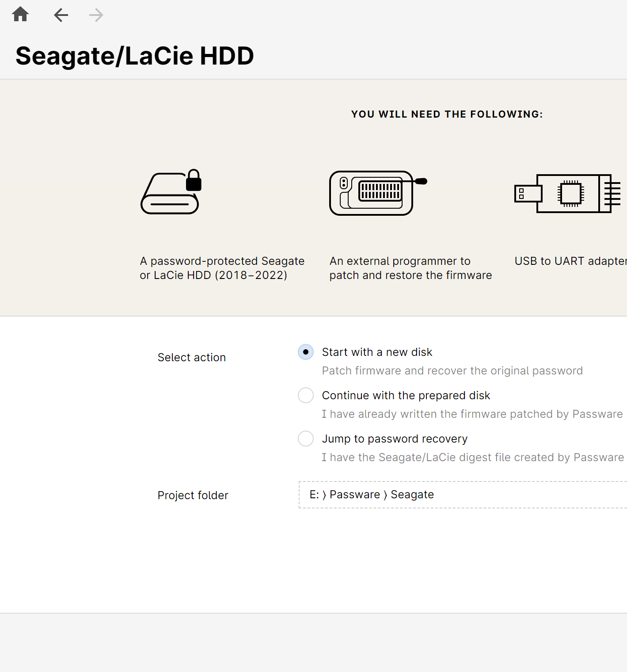This screenshot has height=672, width=627.
Task: Go to the Home screen icon
Action: click(x=20, y=15)
